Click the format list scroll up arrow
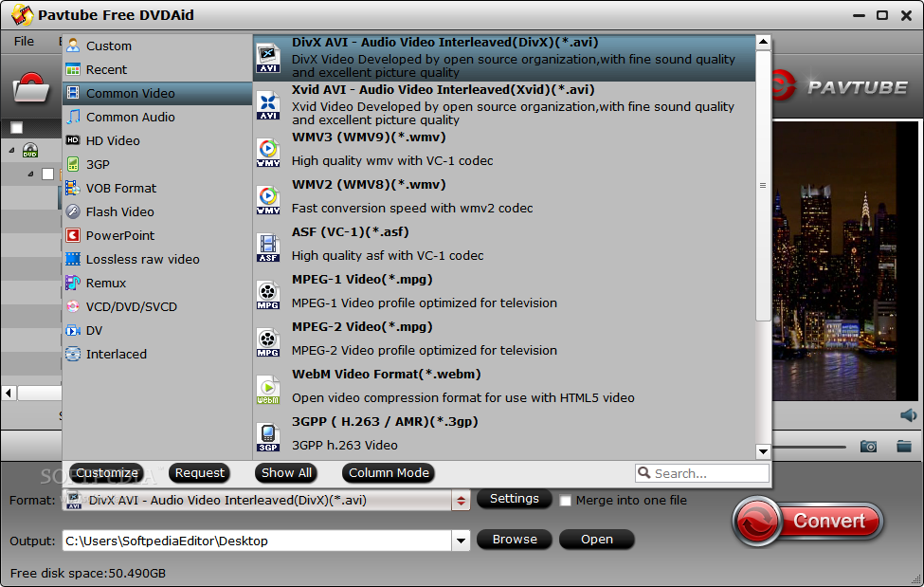 click(763, 42)
